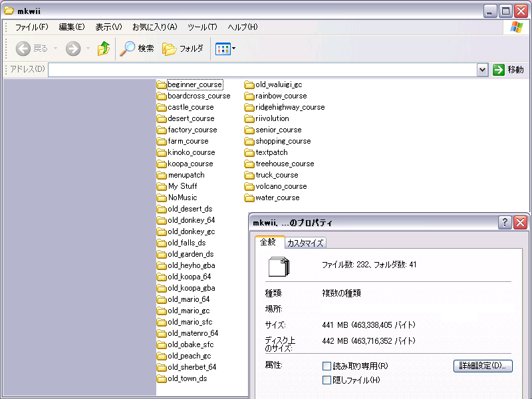Click inside the address input field

[263, 70]
